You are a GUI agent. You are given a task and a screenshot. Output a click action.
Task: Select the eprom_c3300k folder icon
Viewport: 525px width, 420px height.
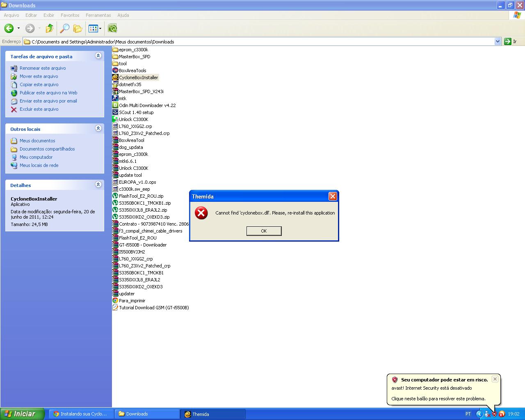coord(115,50)
